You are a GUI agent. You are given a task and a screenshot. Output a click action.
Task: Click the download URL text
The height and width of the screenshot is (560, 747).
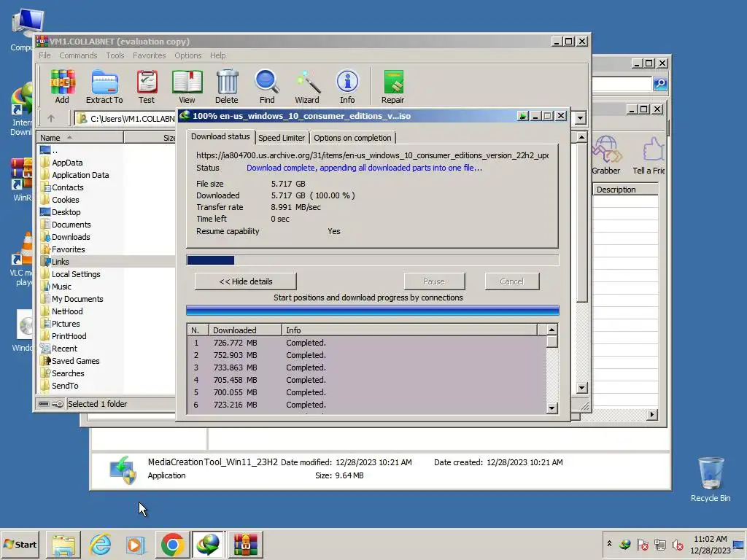[373, 155]
